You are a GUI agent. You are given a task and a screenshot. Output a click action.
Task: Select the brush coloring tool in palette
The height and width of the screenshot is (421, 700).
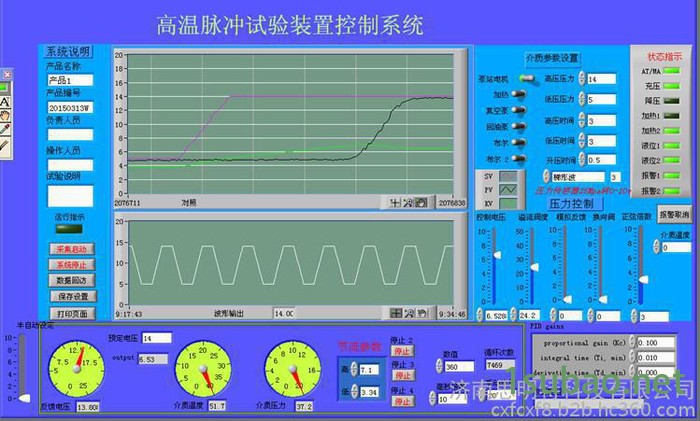[x=5, y=145]
